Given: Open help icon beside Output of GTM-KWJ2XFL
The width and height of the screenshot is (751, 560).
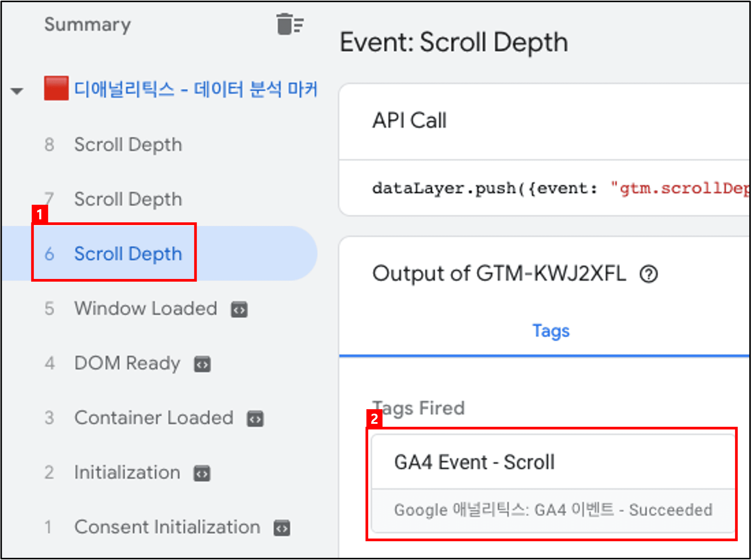Looking at the screenshot, I should pos(649,274).
